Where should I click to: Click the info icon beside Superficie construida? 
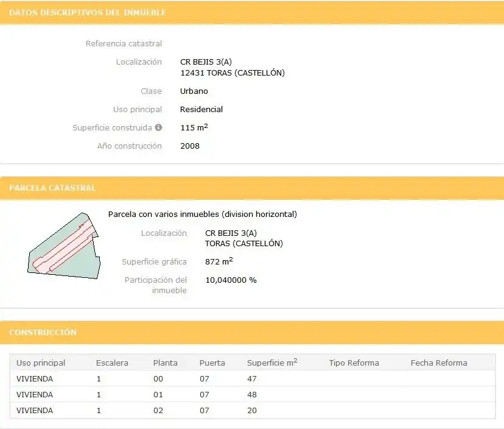coord(158,127)
